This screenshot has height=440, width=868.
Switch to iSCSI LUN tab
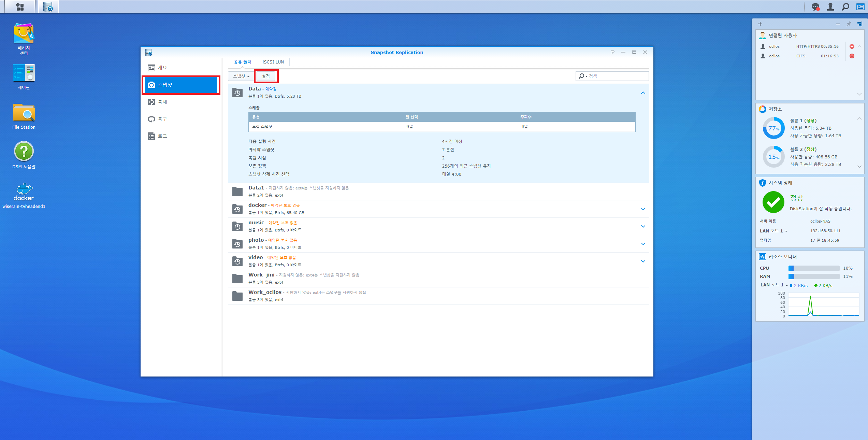pyautogui.click(x=273, y=62)
